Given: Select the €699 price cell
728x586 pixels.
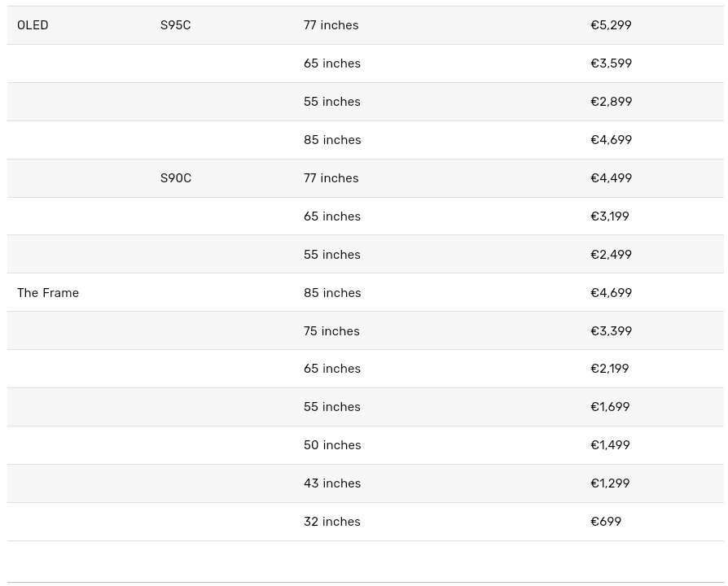Looking at the screenshot, I should tap(605, 522).
